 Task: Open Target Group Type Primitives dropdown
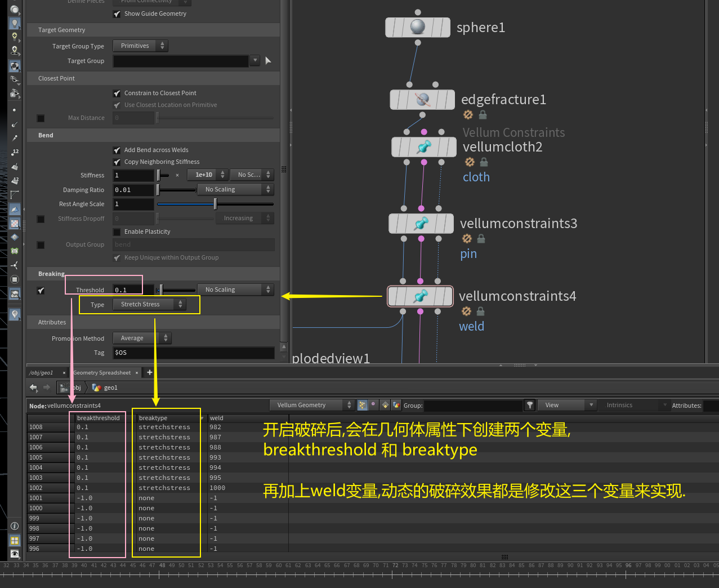point(140,46)
